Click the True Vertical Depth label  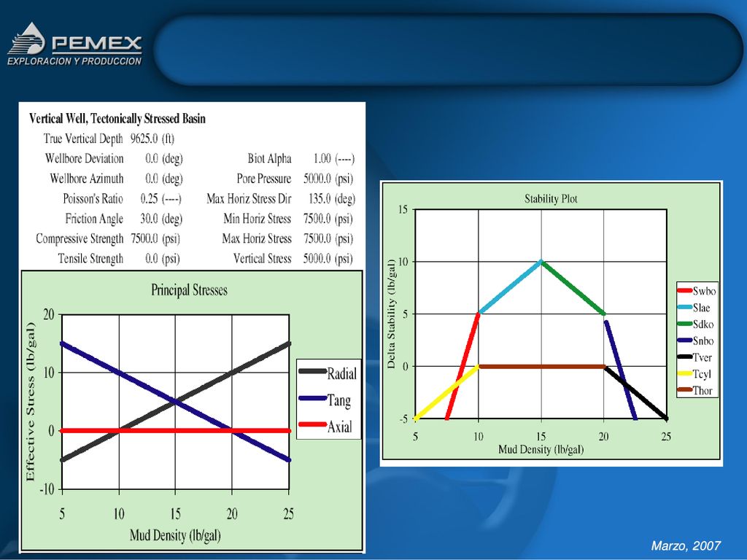tap(83, 139)
